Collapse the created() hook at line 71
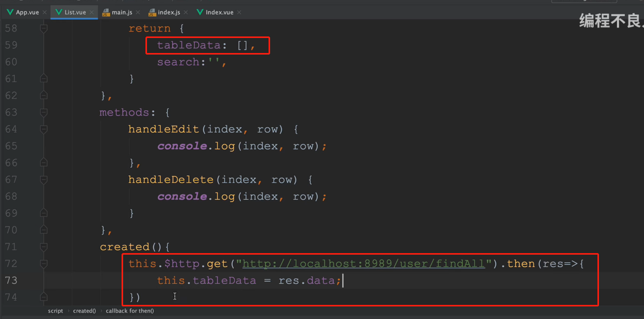The width and height of the screenshot is (644, 319). click(44, 247)
